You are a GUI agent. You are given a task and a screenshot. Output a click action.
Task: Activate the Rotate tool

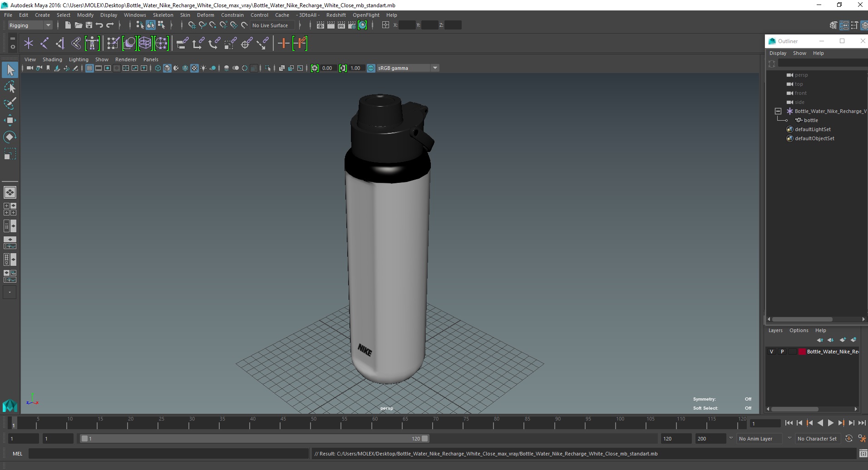click(x=10, y=137)
